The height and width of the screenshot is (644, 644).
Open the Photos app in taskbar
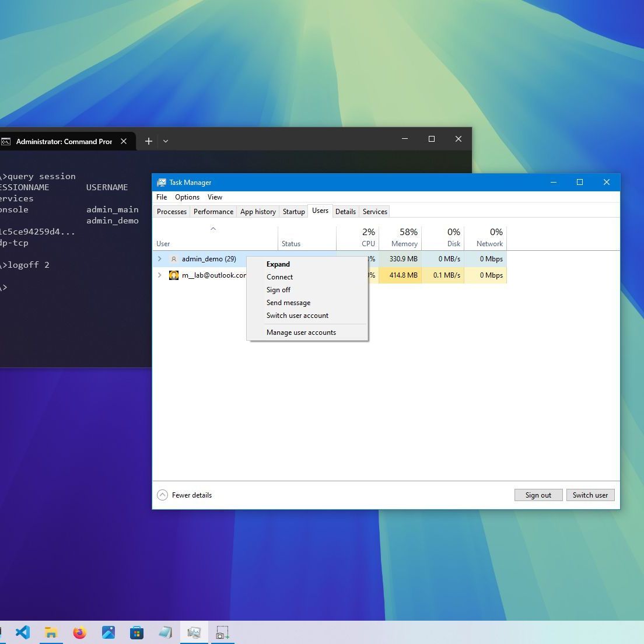(x=108, y=632)
